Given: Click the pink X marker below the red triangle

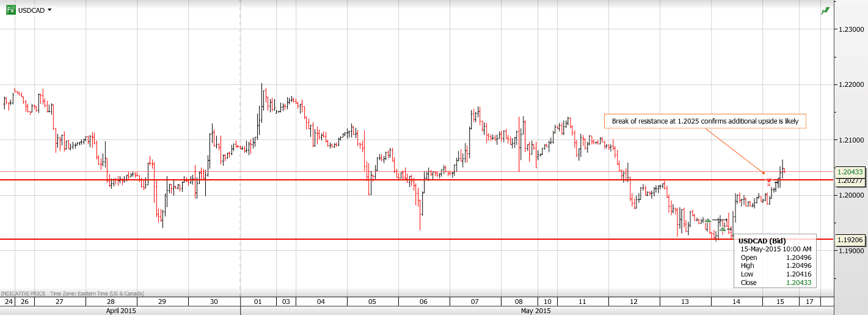Looking at the screenshot, I should pyautogui.click(x=768, y=185).
